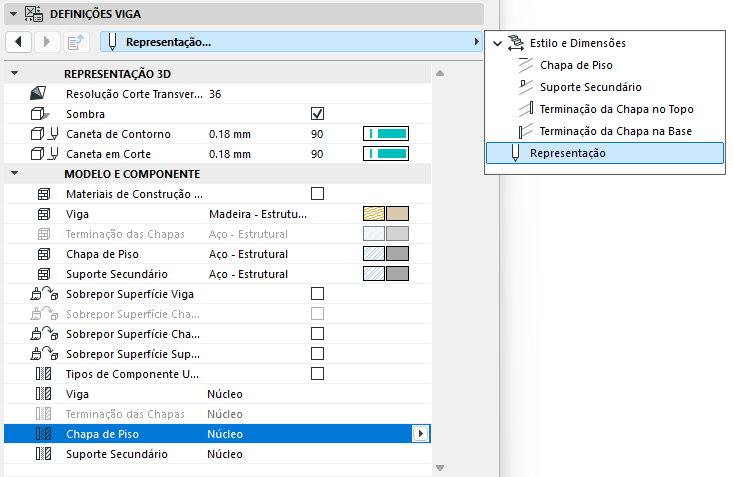Open Suporte Secundário Aço material swatch
The height and width of the screenshot is (477, 733).
(386, 274)
